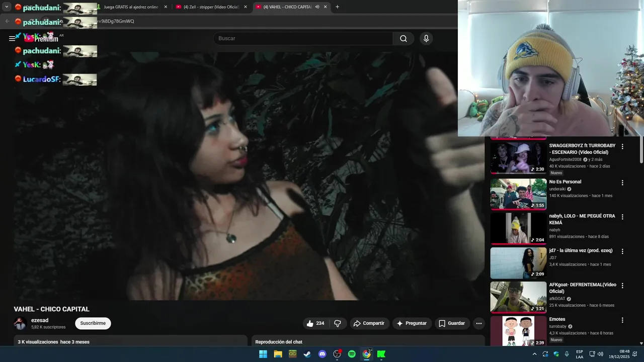Open AFKgoat thumbnail with 1:21 duration
This screenshot has width=644, height=362.
pyautogui.click(x=518, y=297)
